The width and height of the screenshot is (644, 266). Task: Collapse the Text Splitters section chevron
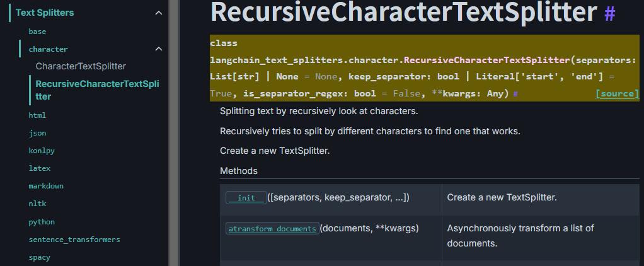(159, 13)
